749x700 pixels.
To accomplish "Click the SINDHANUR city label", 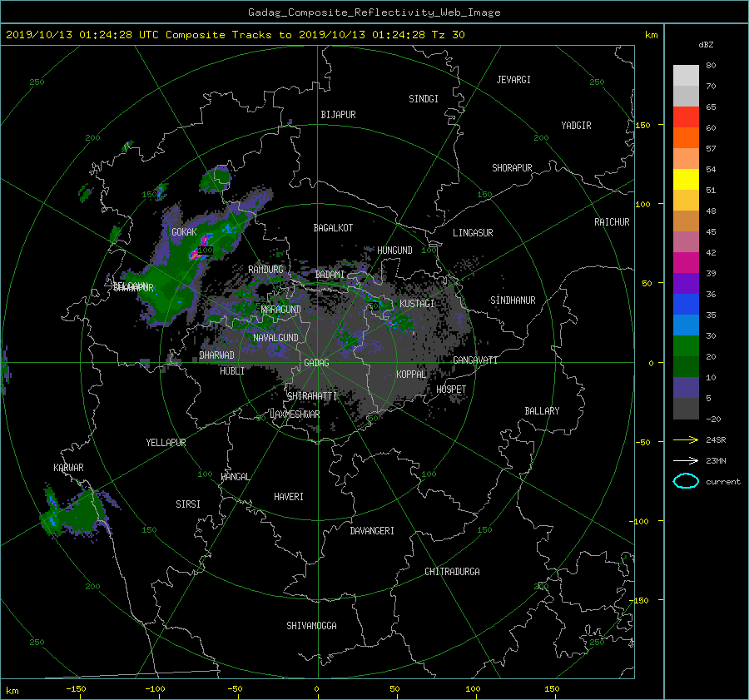I will (513, 300).
